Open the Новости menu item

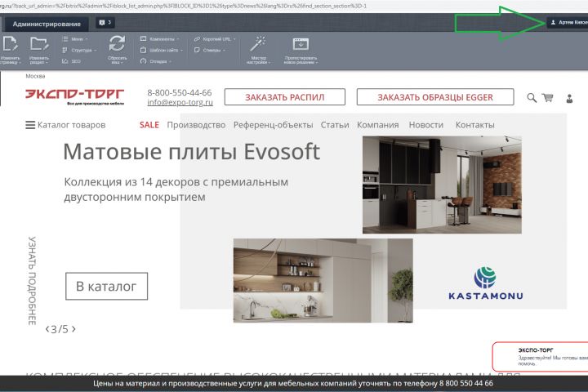pyautogui.click(x=426, y=125)
